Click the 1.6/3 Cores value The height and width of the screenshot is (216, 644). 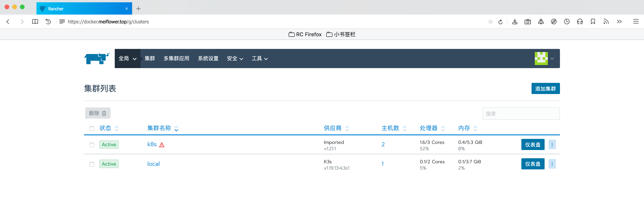pyautogui.click(x=432, y=142)
